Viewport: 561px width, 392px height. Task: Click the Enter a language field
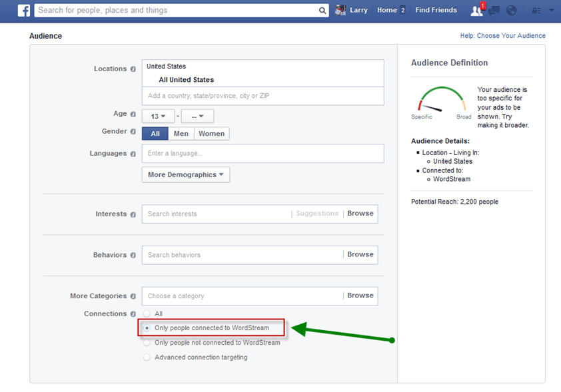pyautogui.click(x=263, y=153)
